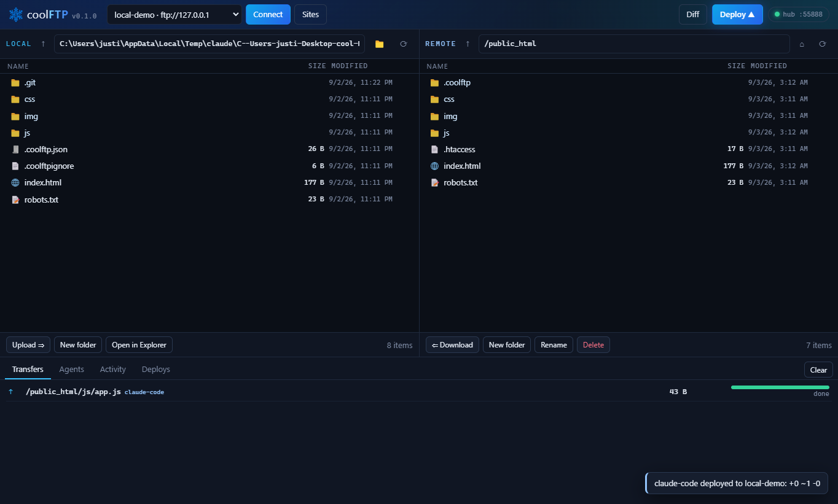Go to remote home directory

pos(801,44)
